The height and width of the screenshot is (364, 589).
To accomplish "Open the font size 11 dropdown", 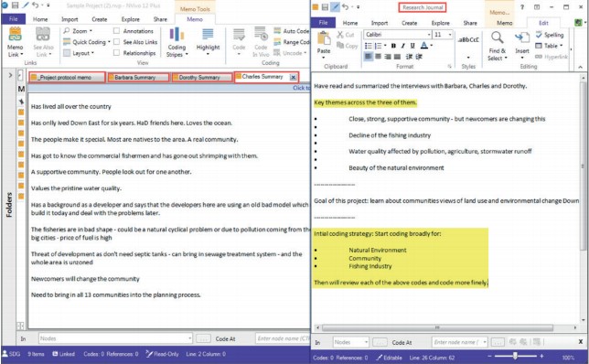I will coord(450,35).
